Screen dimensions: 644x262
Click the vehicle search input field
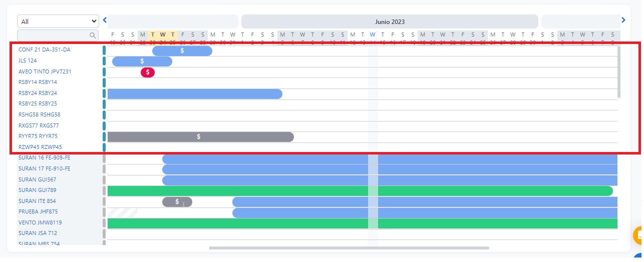coord(53,35)
